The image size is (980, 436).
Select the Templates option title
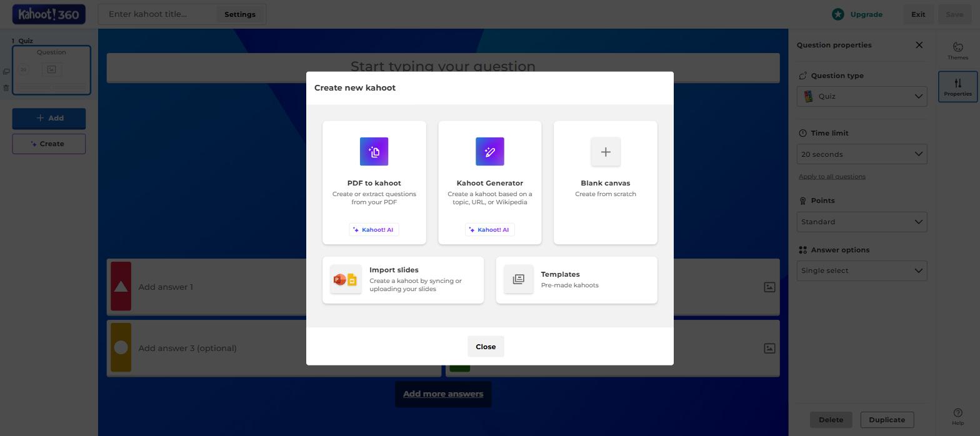point(560,274)
